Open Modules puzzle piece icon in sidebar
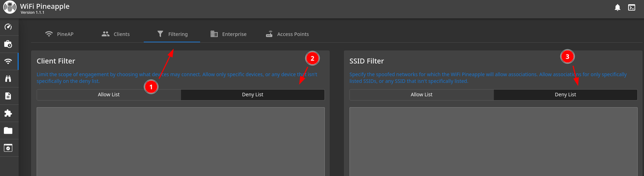644x176 pixels. 8,113
